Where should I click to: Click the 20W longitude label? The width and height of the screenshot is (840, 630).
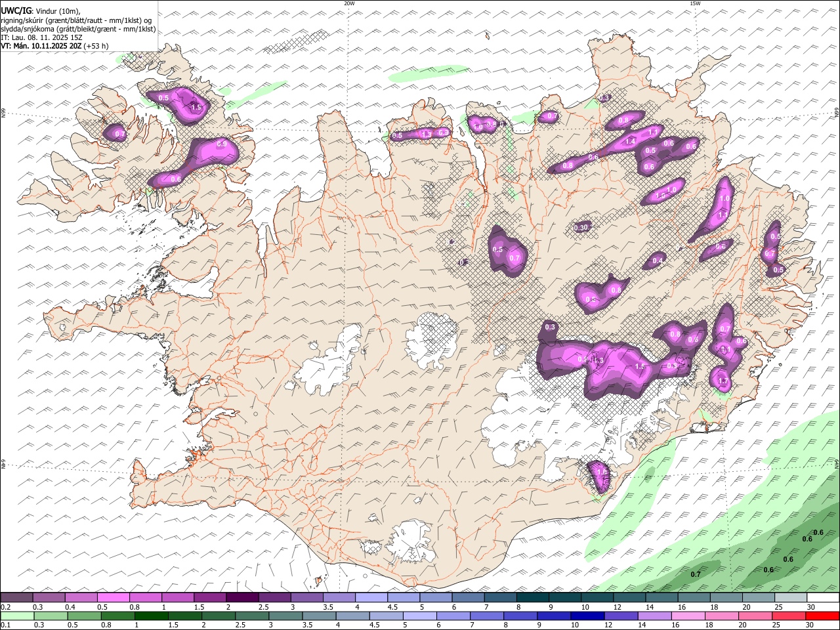(349, 3)
